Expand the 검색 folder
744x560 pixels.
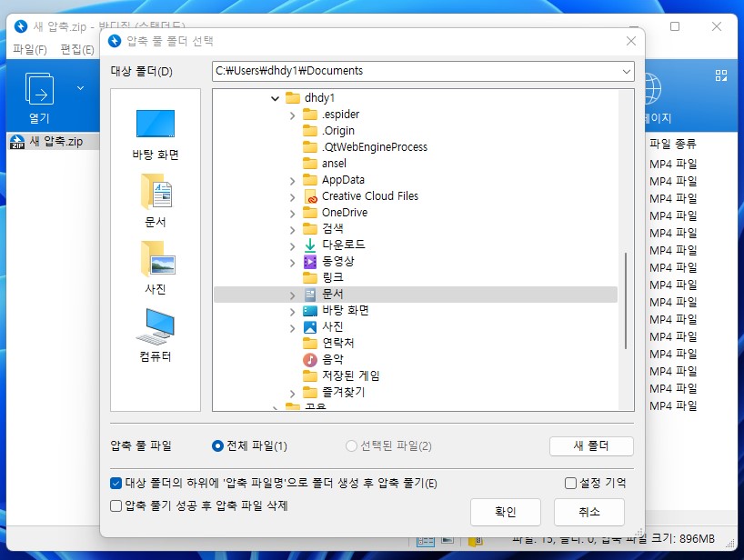pyautogui.click(x=292, y=230)
